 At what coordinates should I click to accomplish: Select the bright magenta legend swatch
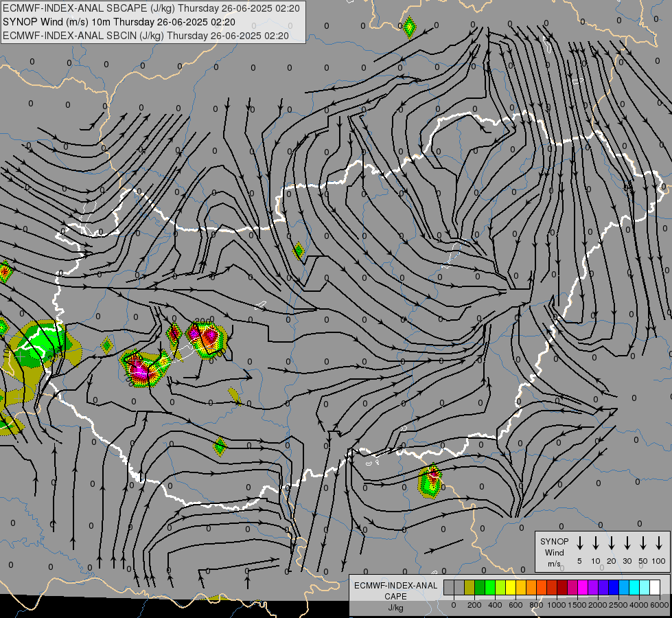point(583,587)
